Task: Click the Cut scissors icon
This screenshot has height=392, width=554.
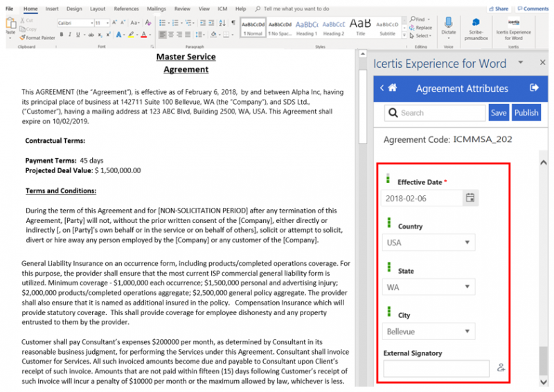Action: 26,21
